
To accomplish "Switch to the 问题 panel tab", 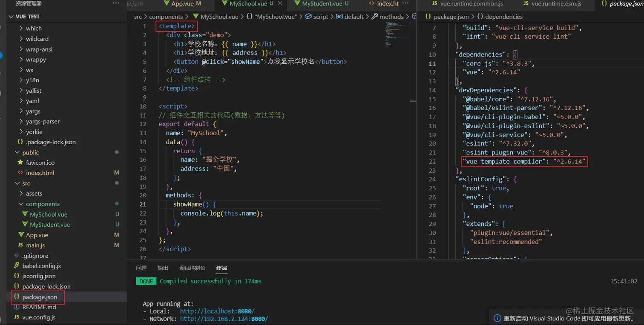I will 141,268.
